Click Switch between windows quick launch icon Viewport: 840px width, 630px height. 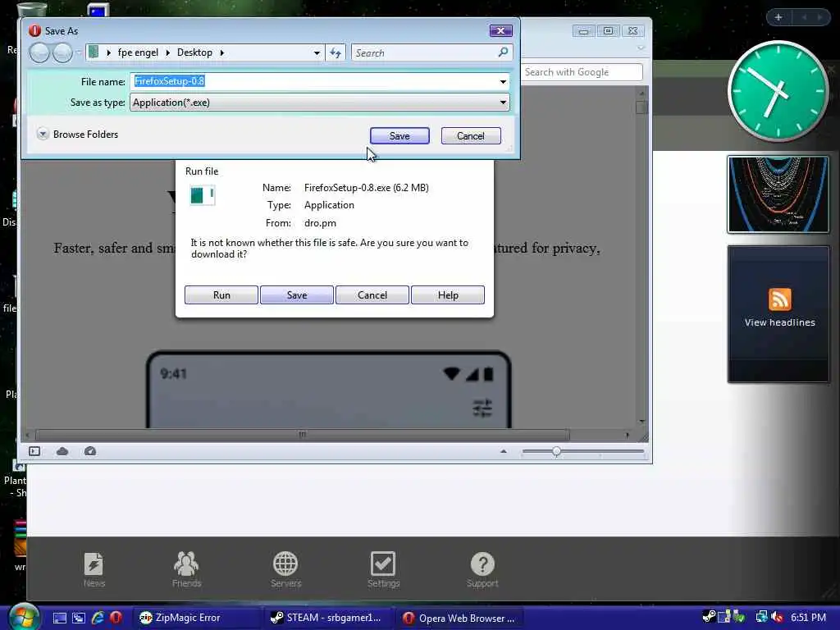pos(79,618)
